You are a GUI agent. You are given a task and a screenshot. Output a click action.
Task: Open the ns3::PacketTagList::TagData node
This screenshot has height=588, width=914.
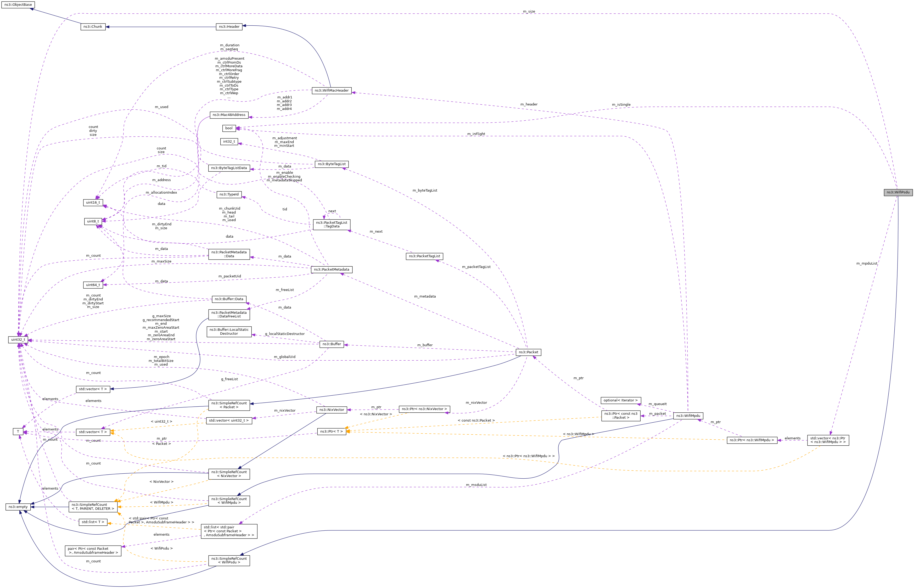tap(331, 225)
